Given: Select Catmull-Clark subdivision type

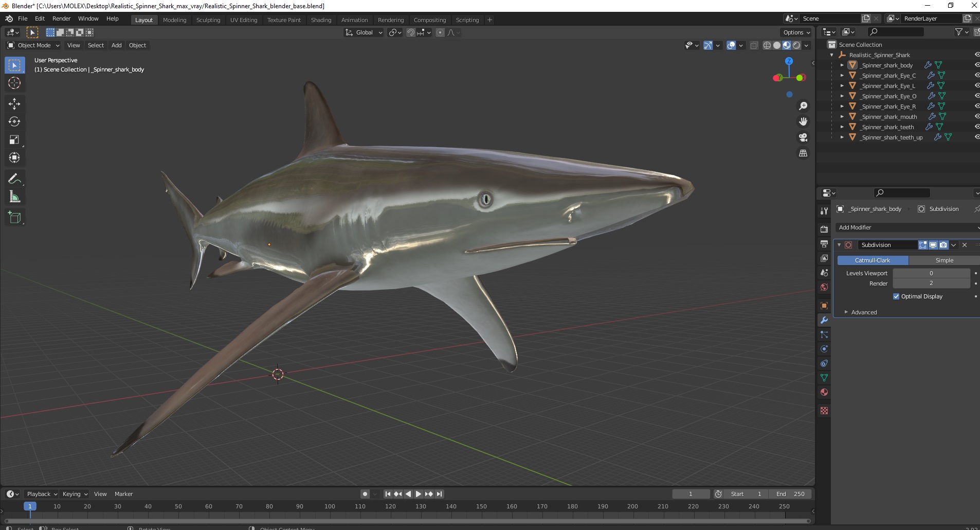Looking at the screenshot, I should tap(873, 260).
